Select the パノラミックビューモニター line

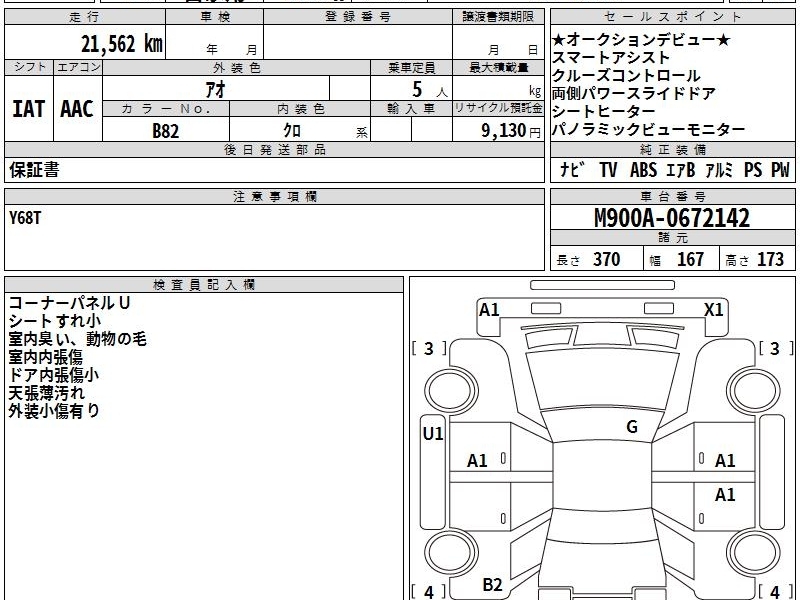pyautogui.click(x=648, y=130)
